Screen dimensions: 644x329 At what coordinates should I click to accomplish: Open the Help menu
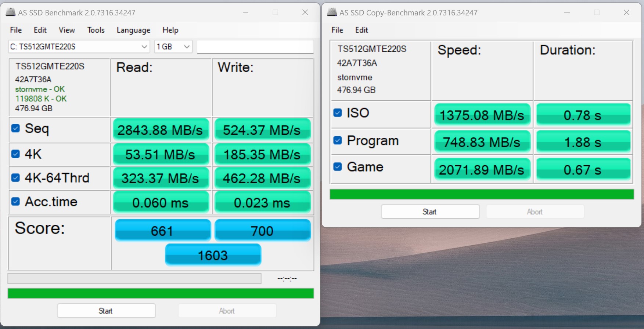pos(170,30)
